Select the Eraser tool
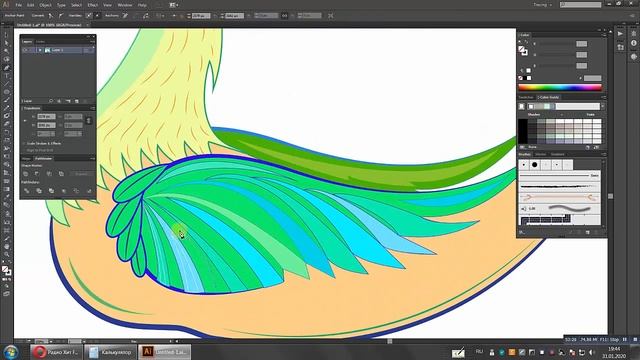Screen dimensions: 640x360 pyautogui.click(x=6, y=124)
